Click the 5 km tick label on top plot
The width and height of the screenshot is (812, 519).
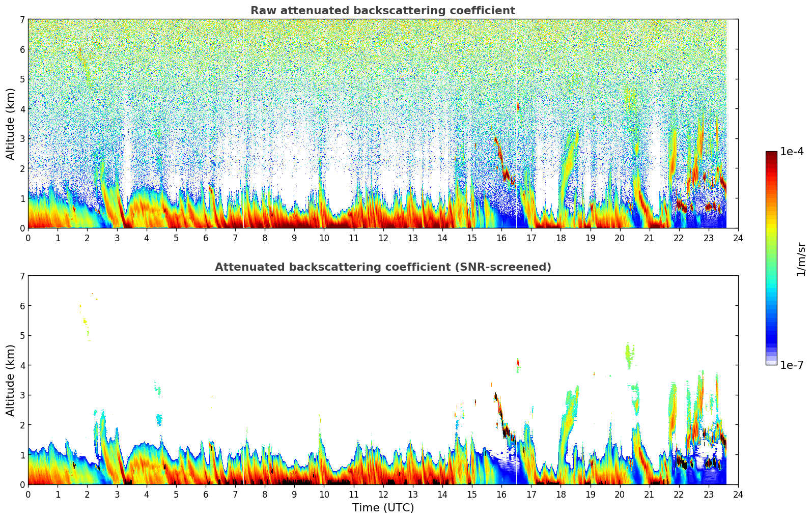tap(22, 79)
